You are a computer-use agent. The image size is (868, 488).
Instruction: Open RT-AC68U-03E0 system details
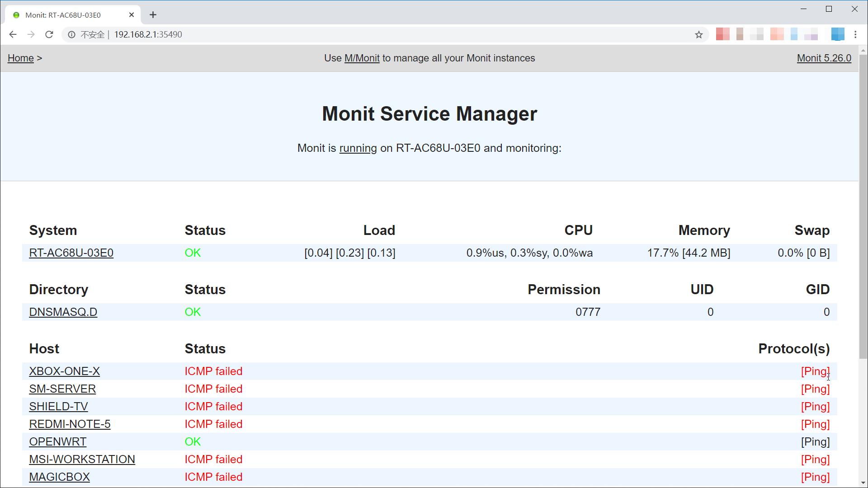[x=71, y=253]
